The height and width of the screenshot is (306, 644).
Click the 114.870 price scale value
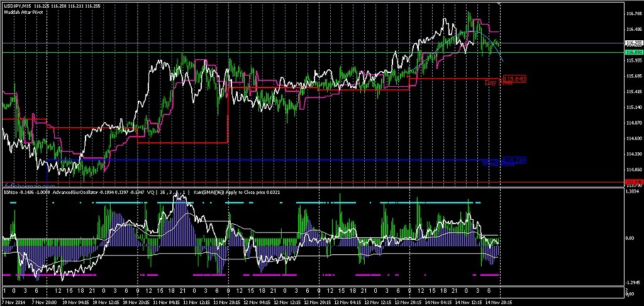click(x=634, y=123)
